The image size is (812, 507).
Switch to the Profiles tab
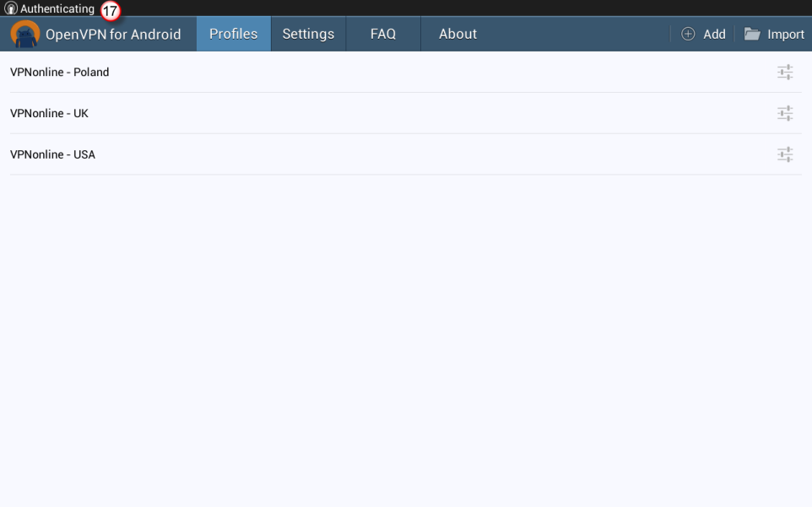click(x=234, y=34)
